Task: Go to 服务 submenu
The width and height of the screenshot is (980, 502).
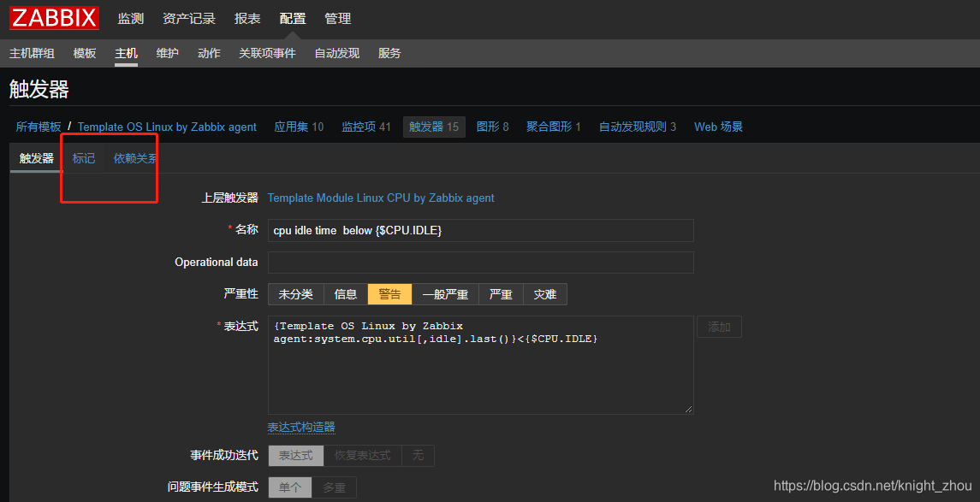Action: (389, 53)
